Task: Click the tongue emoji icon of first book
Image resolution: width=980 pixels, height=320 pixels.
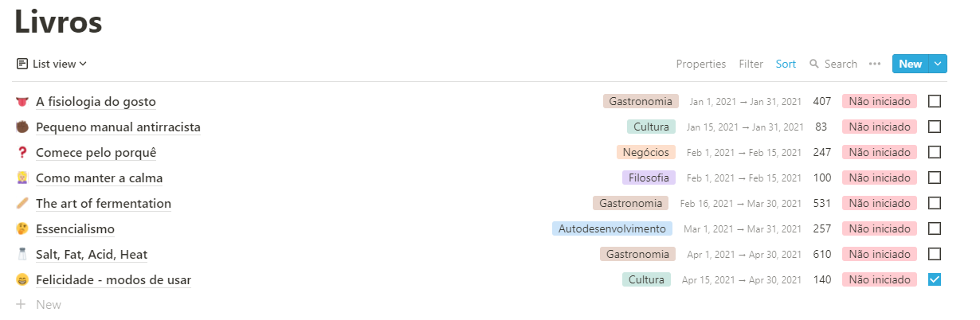Action: [x=22, y=102]
